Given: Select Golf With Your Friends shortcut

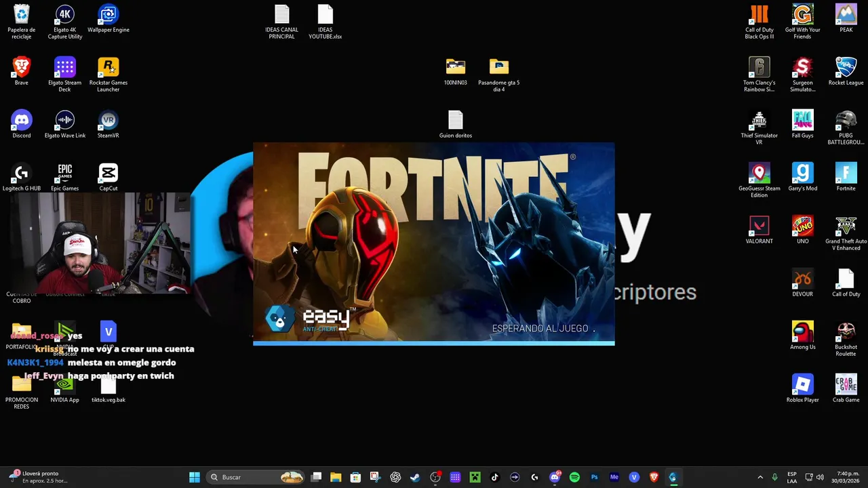Looking at the screenshot, I should click(x=803, y=21).
